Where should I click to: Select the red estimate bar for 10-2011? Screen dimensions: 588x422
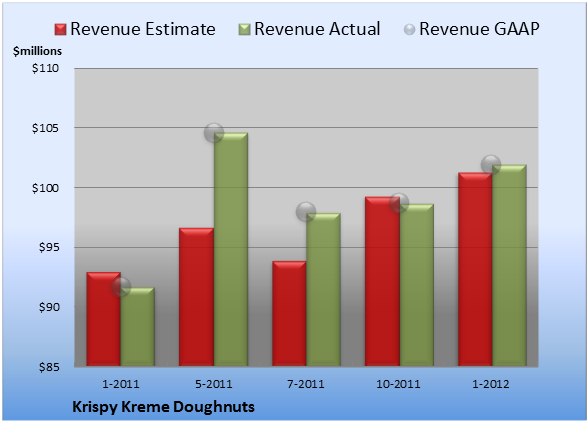(x=382, y=281)
